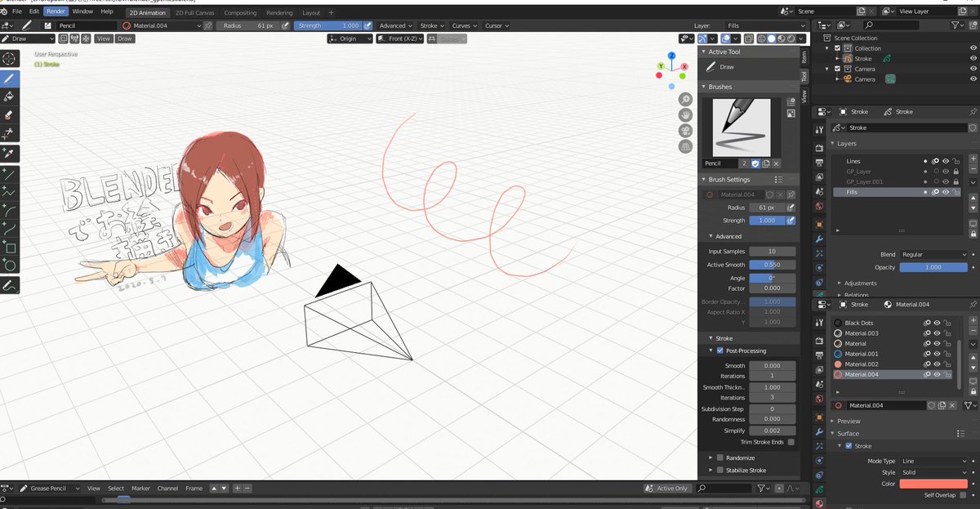Click the pan hand gizmo in viewport
This screenshot has width=980, height=509.
pyautogui.click(x=686, y=115)
